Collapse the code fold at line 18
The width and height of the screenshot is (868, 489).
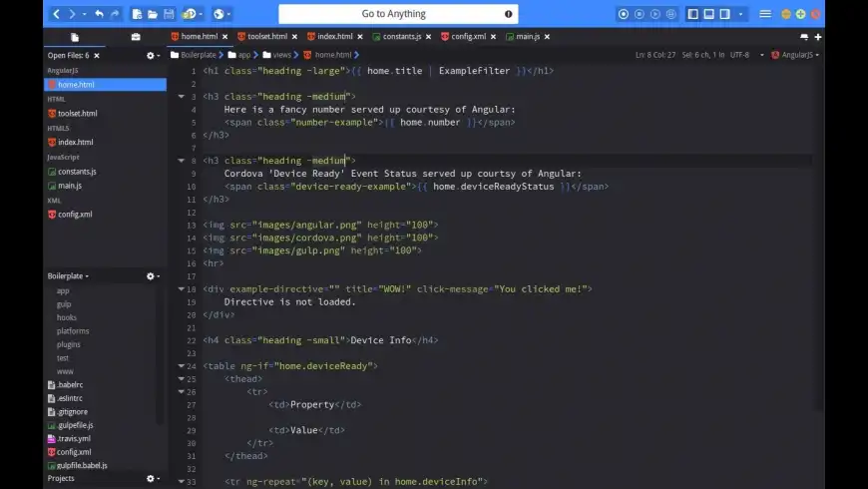[x=181, y=289]
